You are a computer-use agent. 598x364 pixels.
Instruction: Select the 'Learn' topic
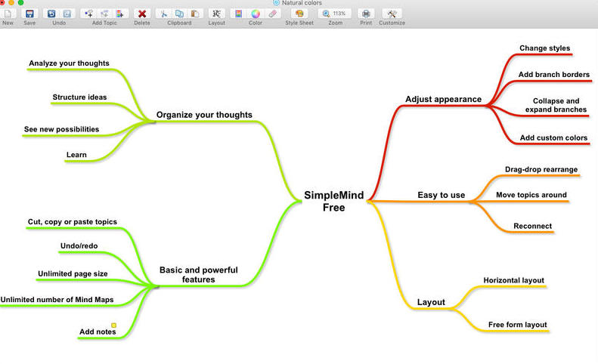(76, 155)
